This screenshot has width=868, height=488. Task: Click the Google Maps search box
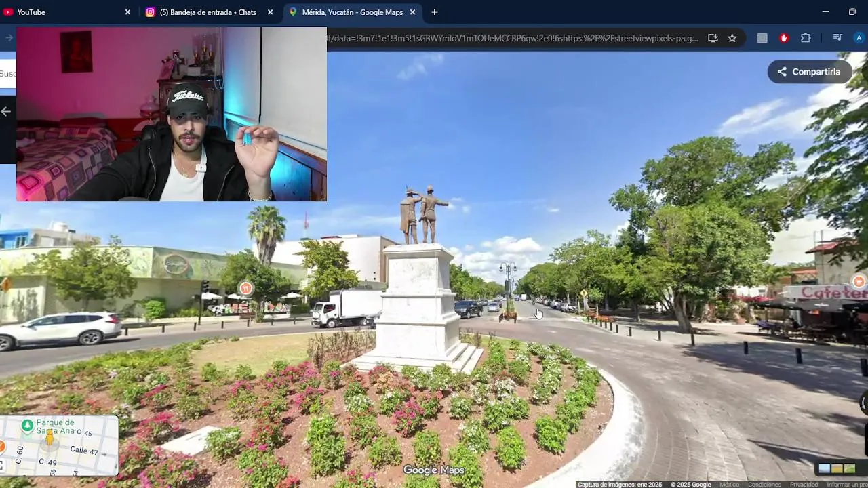8,73
